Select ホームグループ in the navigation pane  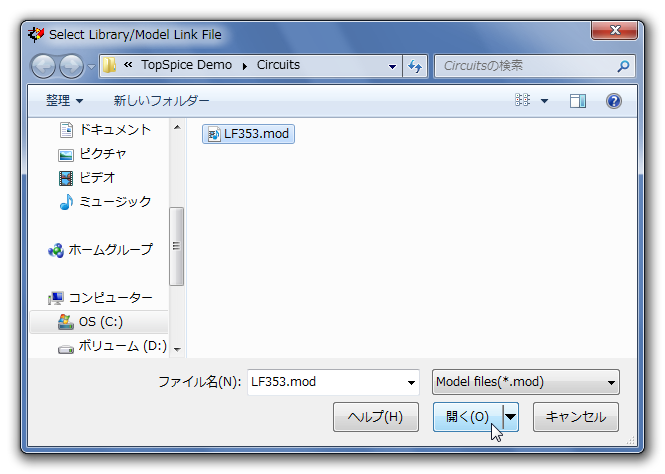[x=100, y=250]
